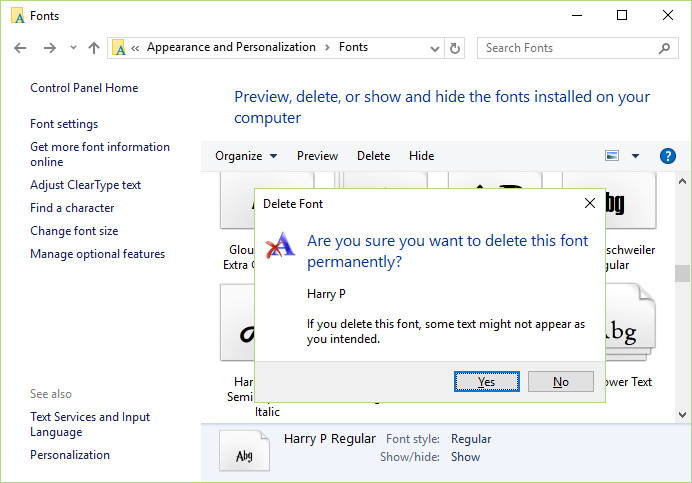Click inside the Search Fonts field
The width and height of the screenshot is (692, 483).
569,48
